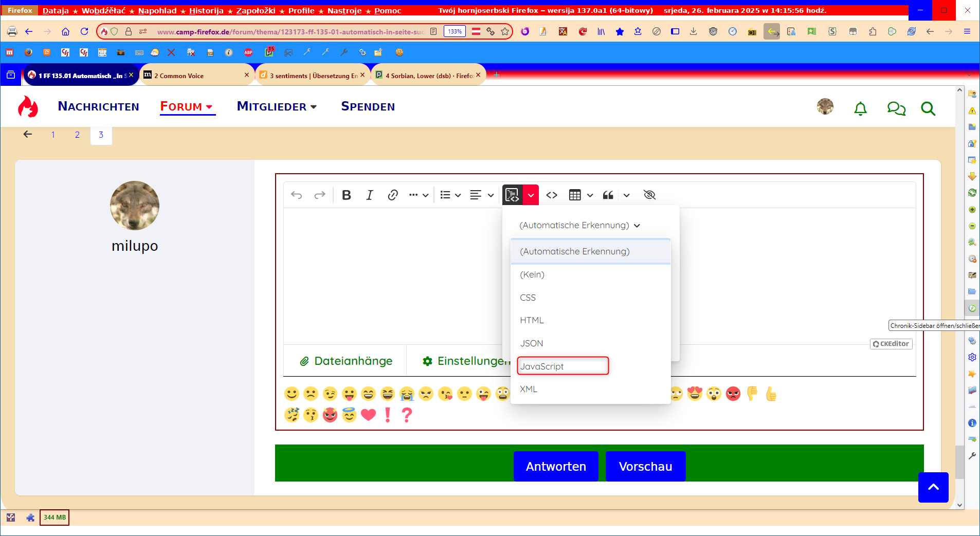Insert a quote block
The width and height of the screenshot is (980, 536).
click(x=608, y=195)
